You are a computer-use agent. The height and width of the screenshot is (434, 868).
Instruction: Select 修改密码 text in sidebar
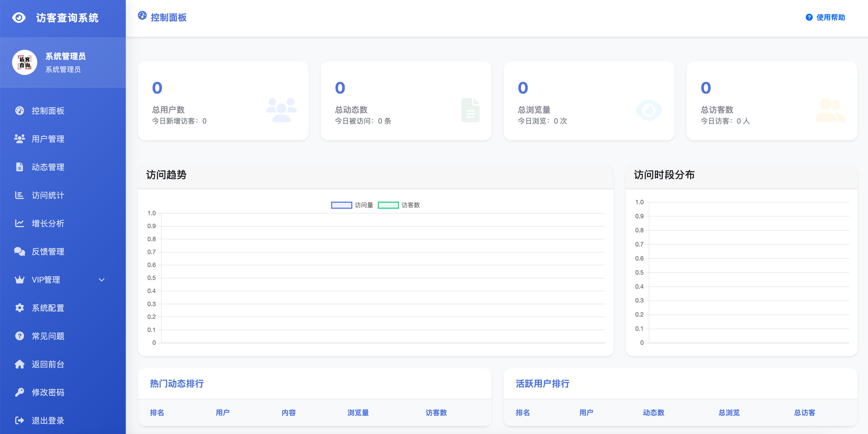click(x=48, y=393)
